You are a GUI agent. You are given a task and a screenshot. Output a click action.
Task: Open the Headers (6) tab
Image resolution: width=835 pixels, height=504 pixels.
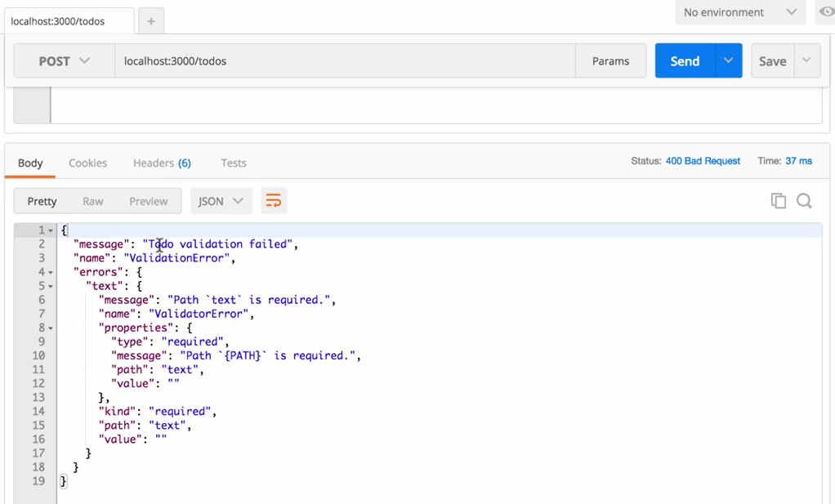[162, 163]
